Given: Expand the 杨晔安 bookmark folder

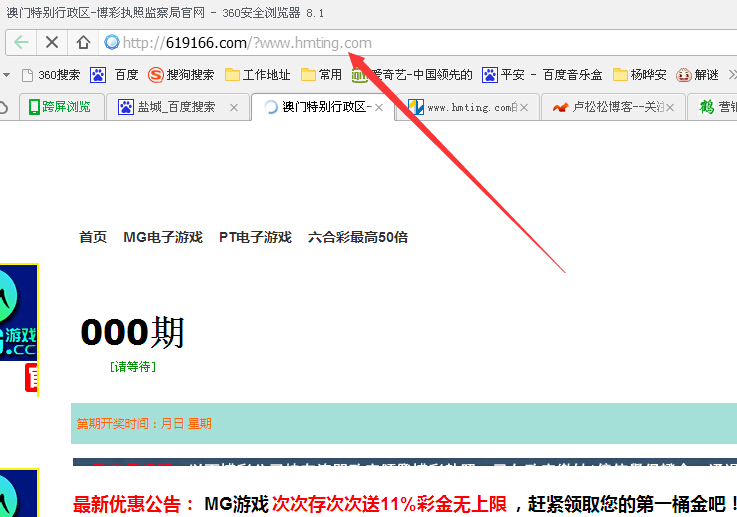Looking at the screenshot, I should tap(639, 75).
